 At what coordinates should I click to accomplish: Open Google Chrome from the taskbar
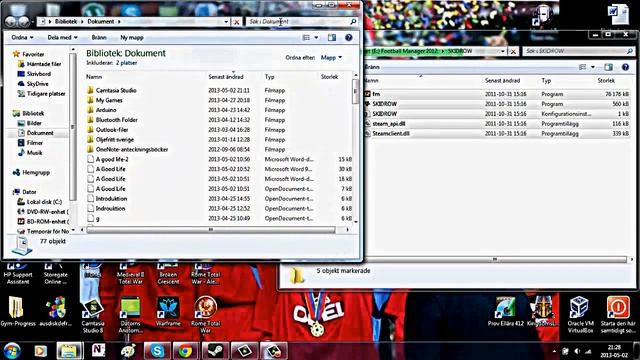[185, 351]
